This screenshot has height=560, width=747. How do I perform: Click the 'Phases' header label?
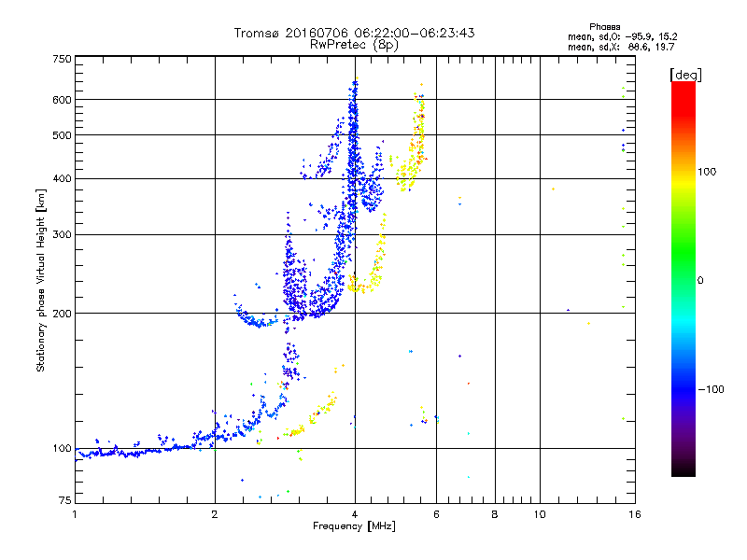click(604, 27)
